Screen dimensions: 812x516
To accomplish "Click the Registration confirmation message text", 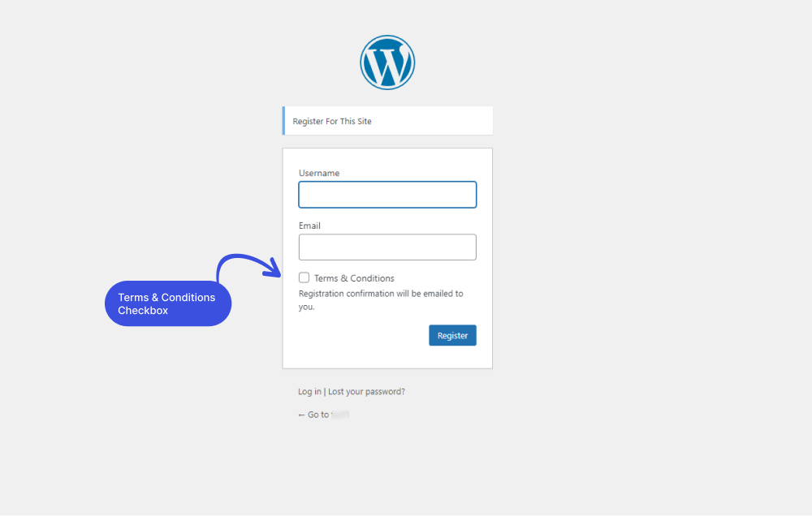I will 381,300.
